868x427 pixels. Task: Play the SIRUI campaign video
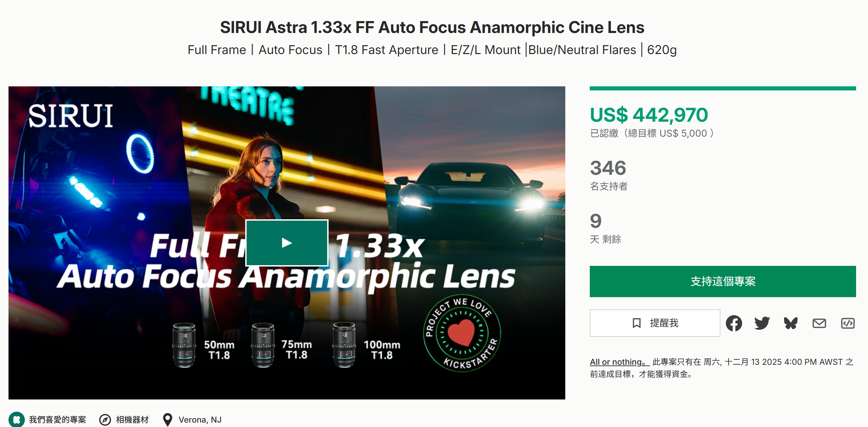tap(287, 243)
